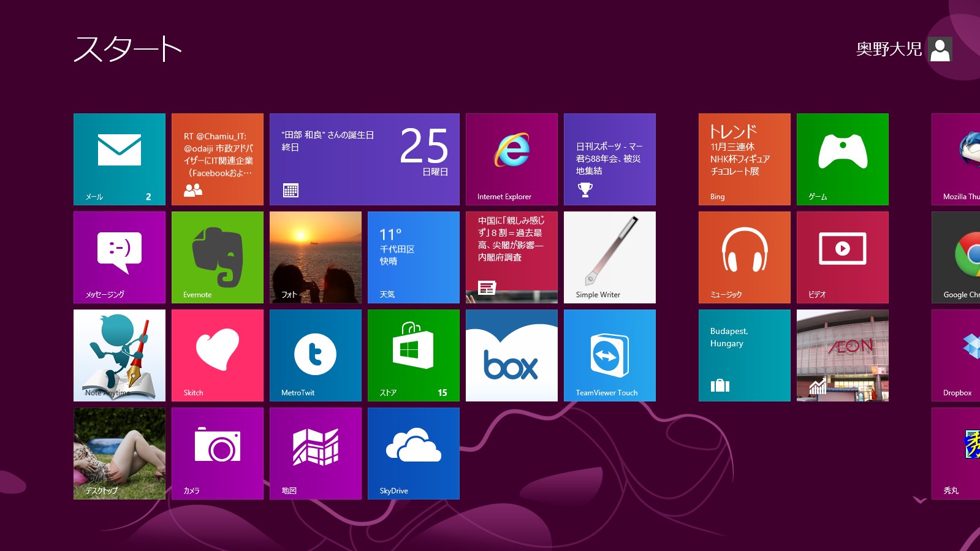
Task: Launch Skitch heart tile
Action: coord(218,355)
